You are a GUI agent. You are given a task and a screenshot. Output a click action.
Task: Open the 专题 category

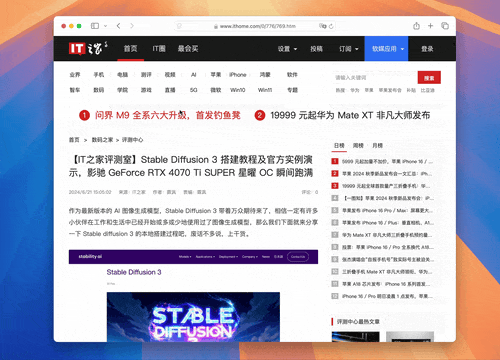[x=292, y=90]
